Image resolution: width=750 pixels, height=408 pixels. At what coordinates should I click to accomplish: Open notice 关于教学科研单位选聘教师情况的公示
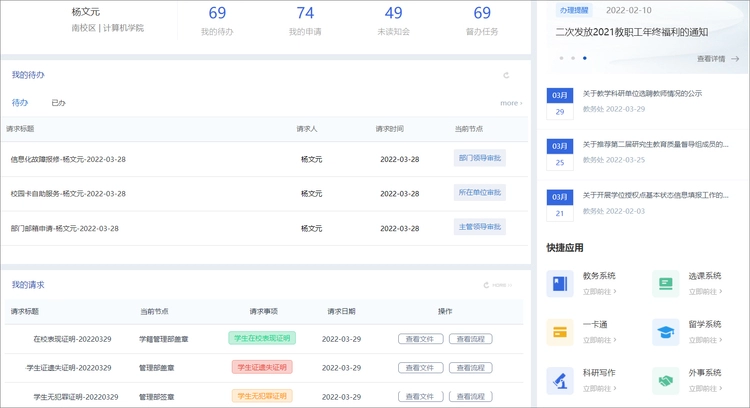(x=642, y=93)
